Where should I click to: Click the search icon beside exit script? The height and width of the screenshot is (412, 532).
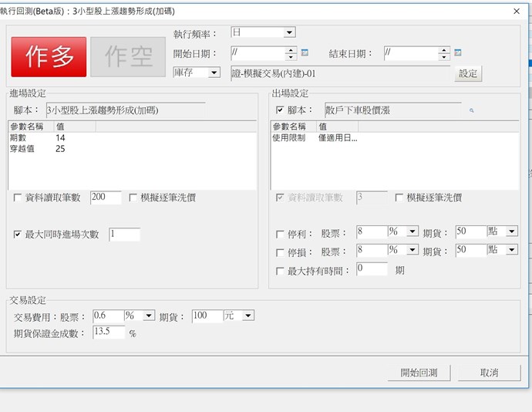(x=472, y=110)
